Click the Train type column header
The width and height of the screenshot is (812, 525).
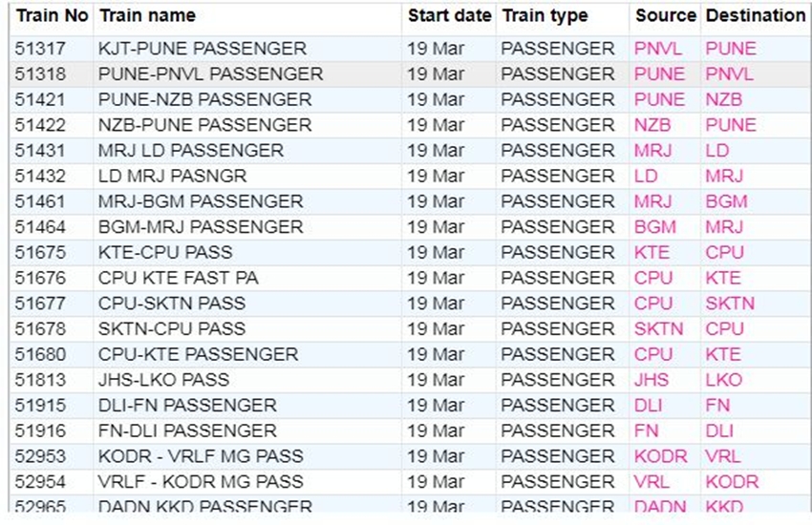tap(545, 16)
